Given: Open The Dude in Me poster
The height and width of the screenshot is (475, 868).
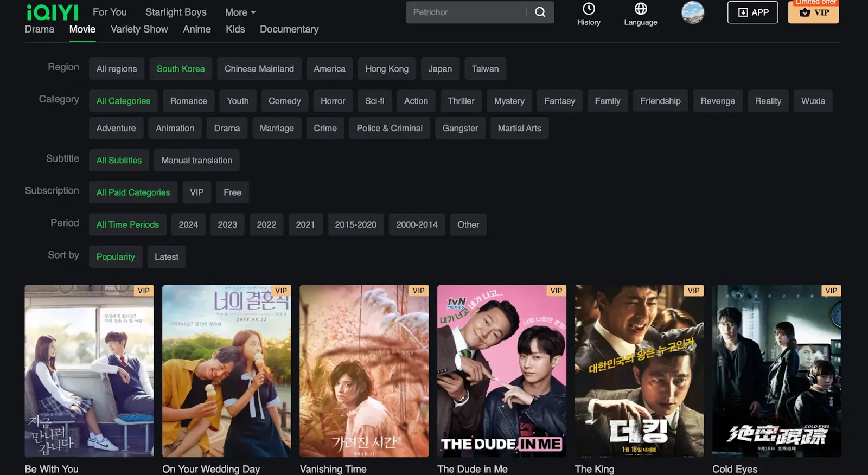Looking at the screenshot, I should pyautogui.click(x=502, y=371).
